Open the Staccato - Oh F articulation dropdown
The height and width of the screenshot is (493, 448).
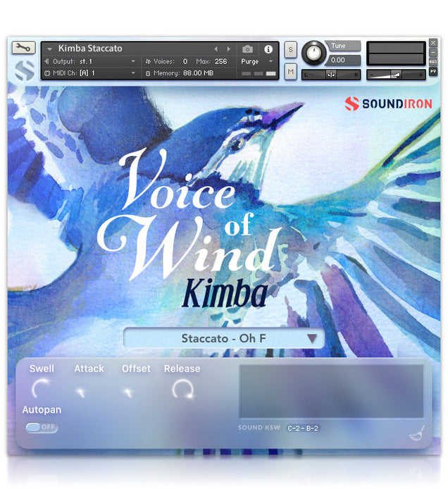pos(224,339)
